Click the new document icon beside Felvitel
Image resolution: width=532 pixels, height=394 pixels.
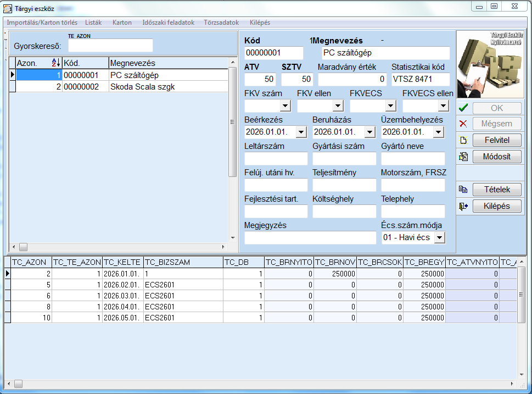coord(463,140)
